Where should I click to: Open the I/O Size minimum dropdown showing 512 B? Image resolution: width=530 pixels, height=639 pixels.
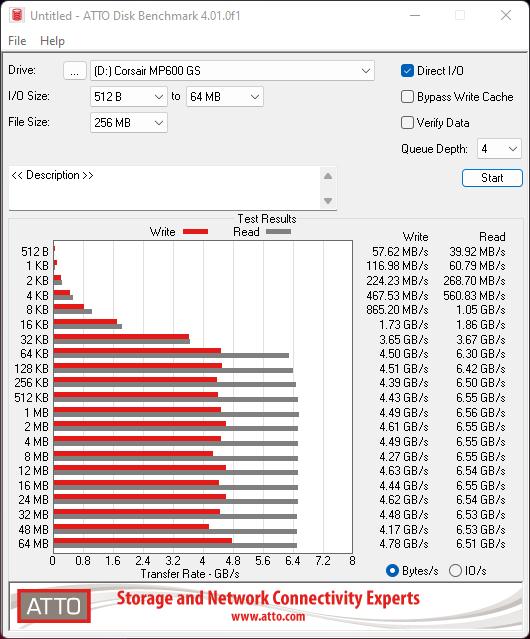pos(129,97)
